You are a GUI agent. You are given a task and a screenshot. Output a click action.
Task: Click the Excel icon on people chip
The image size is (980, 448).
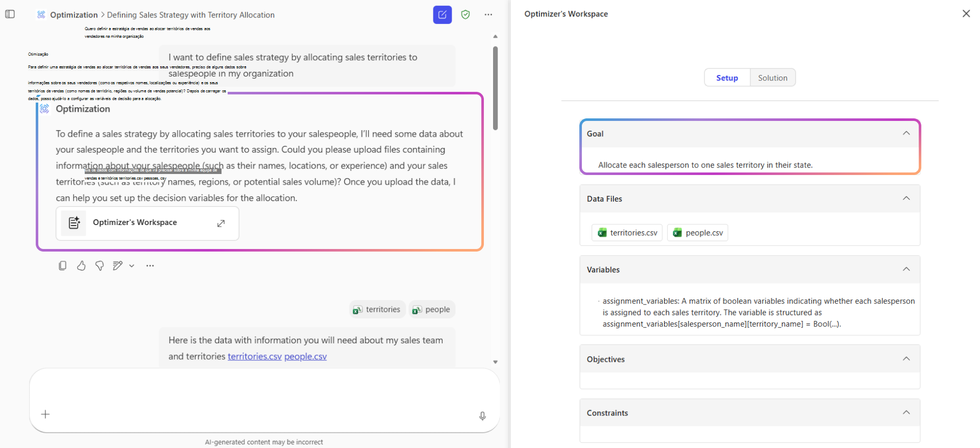417,310
